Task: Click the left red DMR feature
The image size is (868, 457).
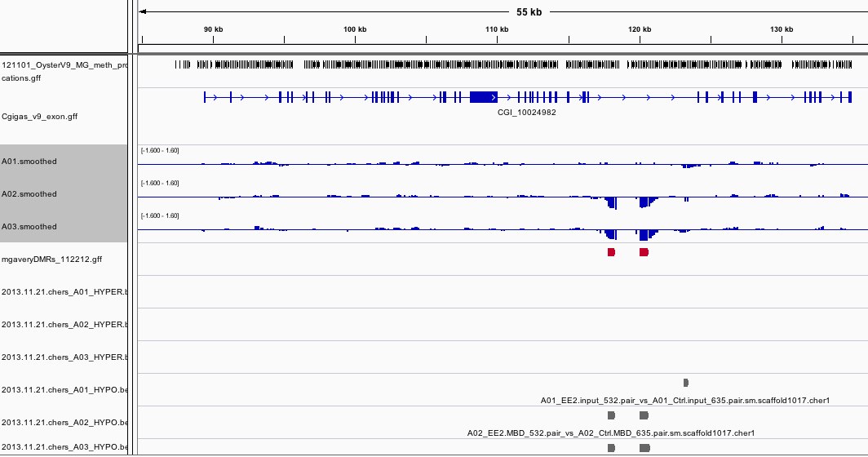Action: point(611,252)
